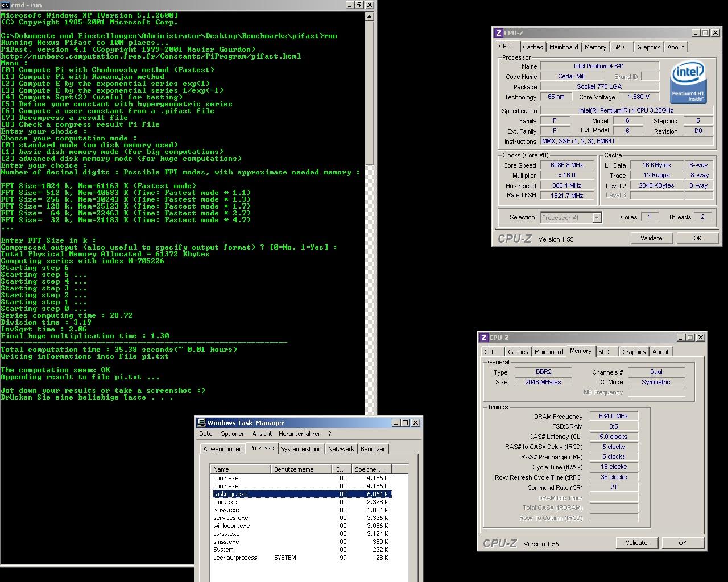
Task: Click Memory Size 2048 MBytes value
Action: coord(543,382)
